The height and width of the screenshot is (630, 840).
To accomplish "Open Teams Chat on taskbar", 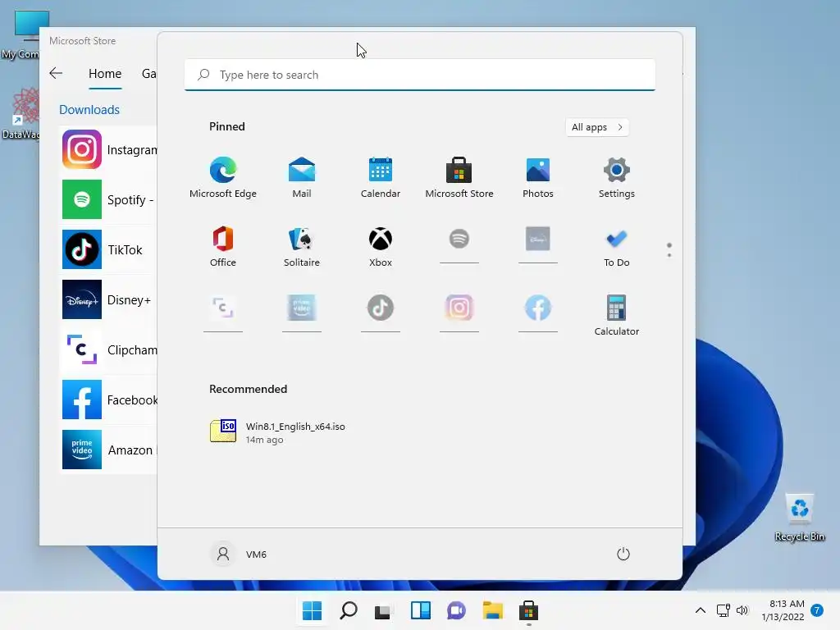I will [x=456, y=610].
